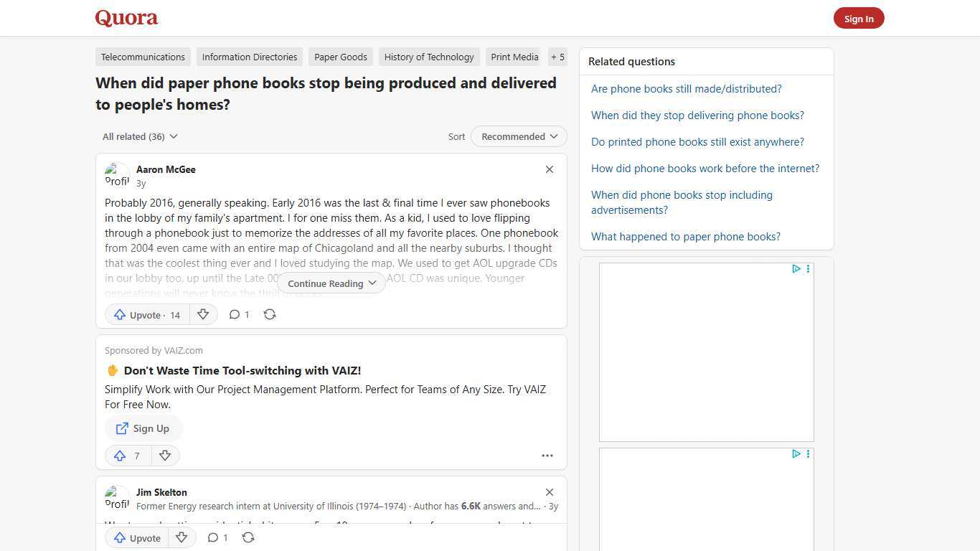Click the Sign In button
This screenshot has height=551, width=980.
(859, 19)
